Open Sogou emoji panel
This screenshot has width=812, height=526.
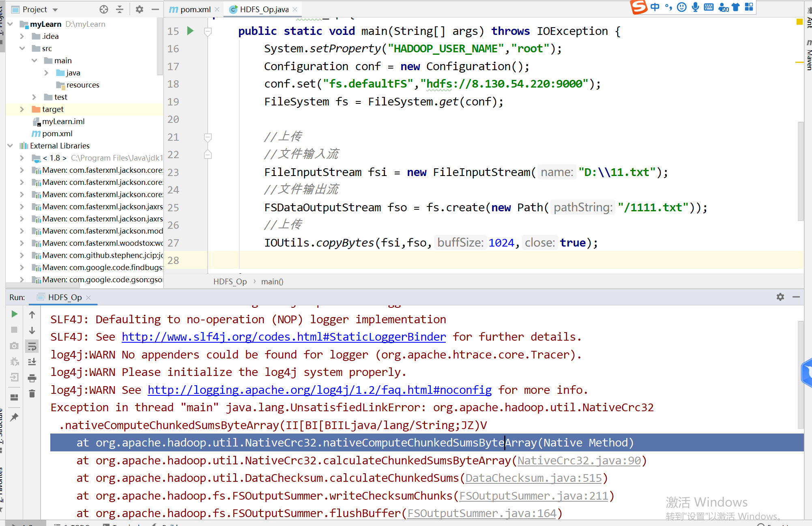coord(682,7)
